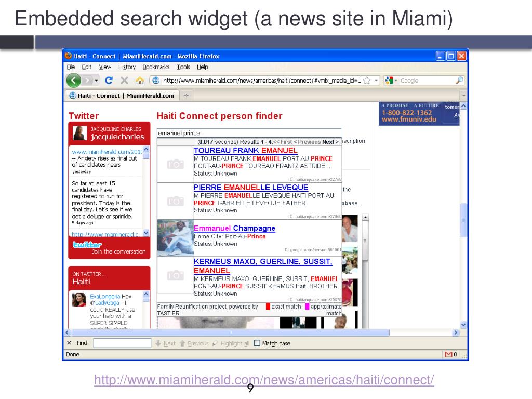This screenshot has height=399, width=532.
Task: Click the Gmail notifier icon in status bar
Action: (448, 354)
